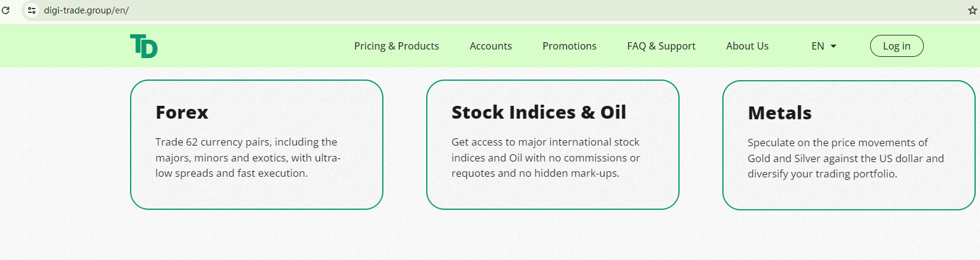This screenshot has height=260, width=980.
Task: Open the Promotions navigation item
Action: (569, 46)
